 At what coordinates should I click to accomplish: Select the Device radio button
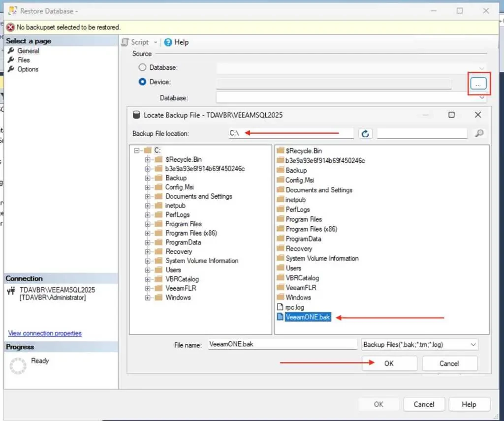click(x=142, y=82)
